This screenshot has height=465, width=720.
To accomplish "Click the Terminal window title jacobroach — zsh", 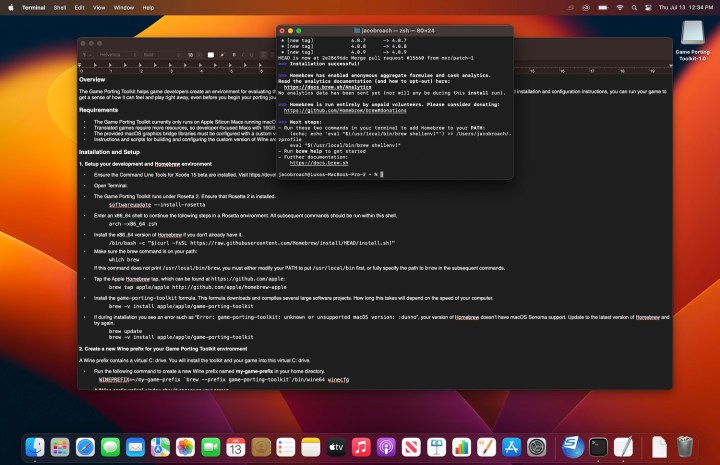I will point(394,31).
